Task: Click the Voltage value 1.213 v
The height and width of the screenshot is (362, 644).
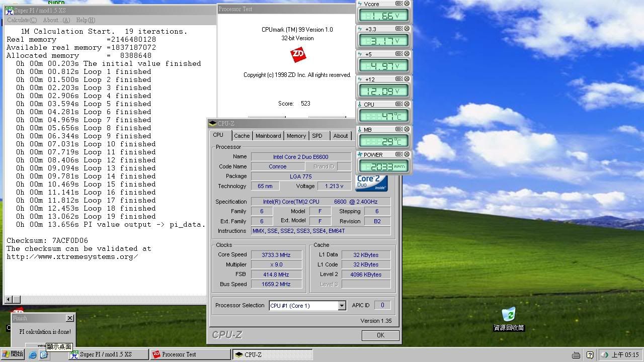Action: click(x=334, y=186)
